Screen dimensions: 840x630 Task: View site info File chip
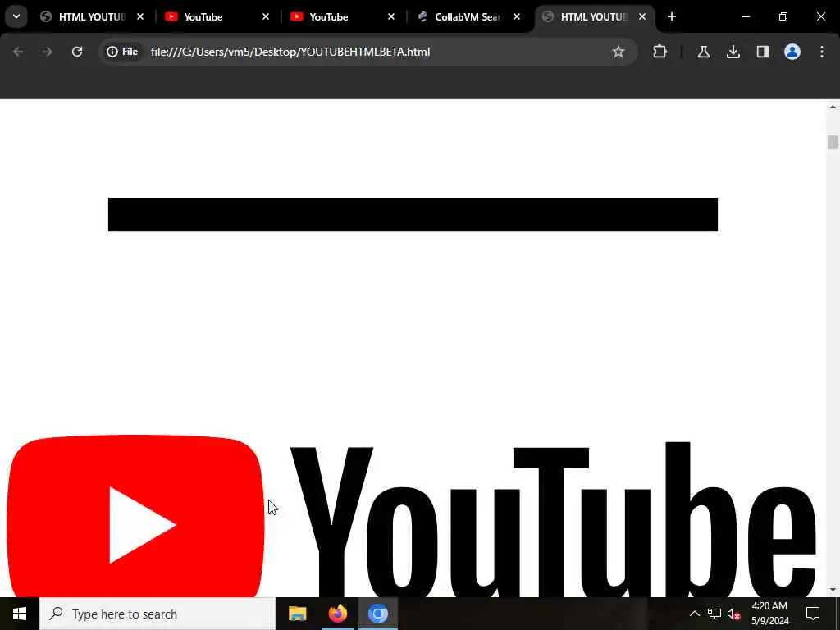123,52
